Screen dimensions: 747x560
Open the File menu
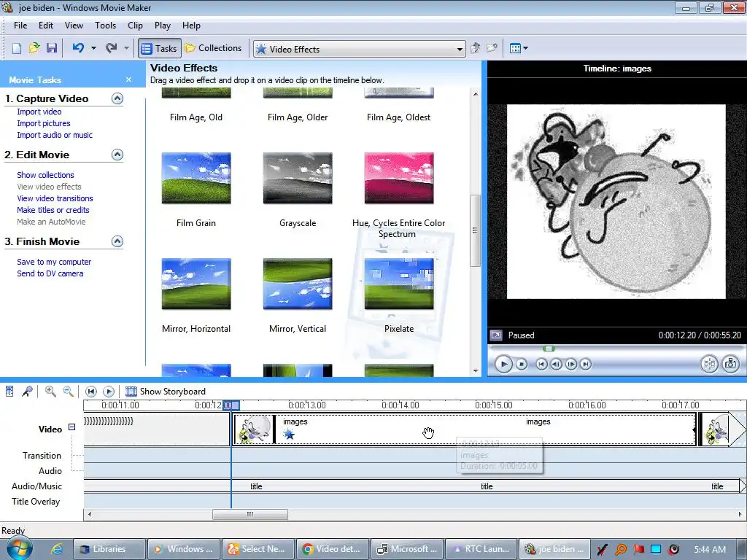pos(20,26)
